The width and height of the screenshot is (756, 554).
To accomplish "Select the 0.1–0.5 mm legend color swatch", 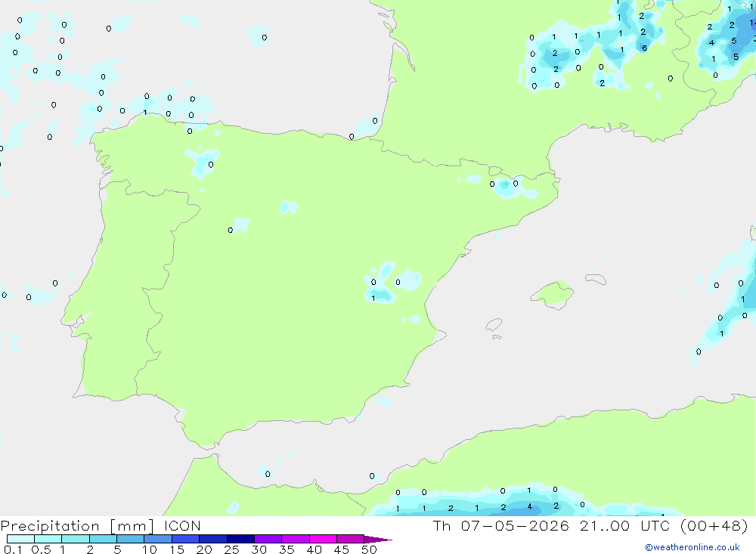I will [x=20, y=539].
